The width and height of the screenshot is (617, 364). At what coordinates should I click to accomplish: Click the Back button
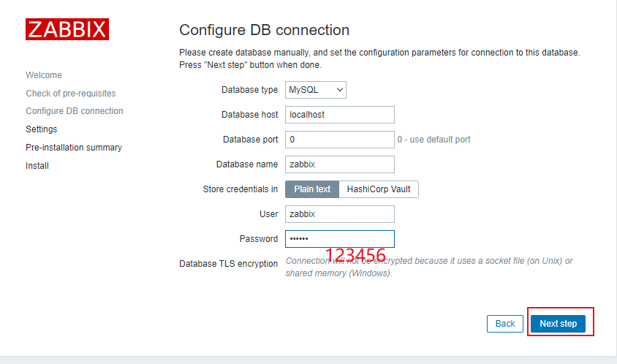pyautogui.click(x=505, y=324)
